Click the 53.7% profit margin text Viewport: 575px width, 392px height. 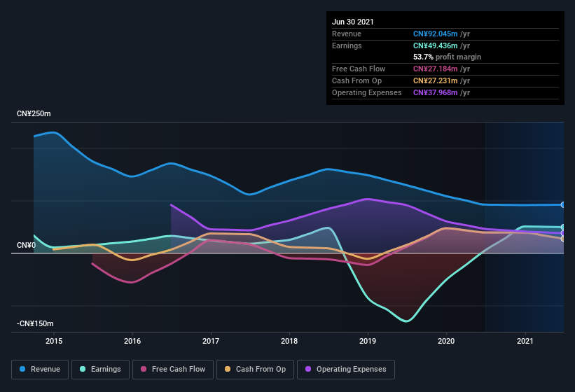click(447, 57)
